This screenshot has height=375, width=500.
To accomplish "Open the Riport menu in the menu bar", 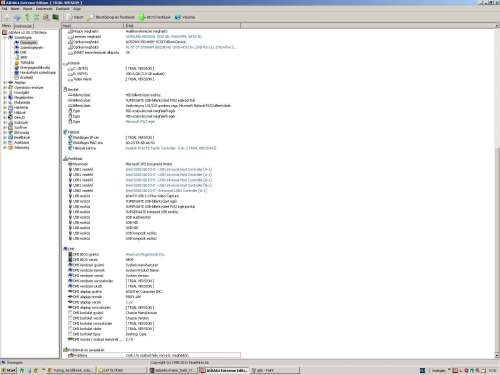I will click(x=28, y=9).
